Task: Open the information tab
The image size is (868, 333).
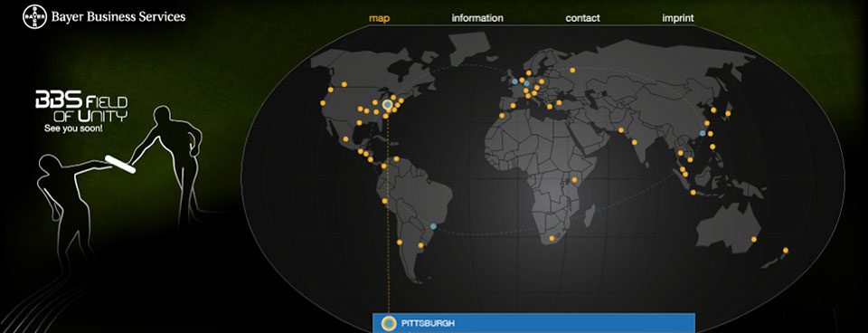Action: click(x=477, y=18)
